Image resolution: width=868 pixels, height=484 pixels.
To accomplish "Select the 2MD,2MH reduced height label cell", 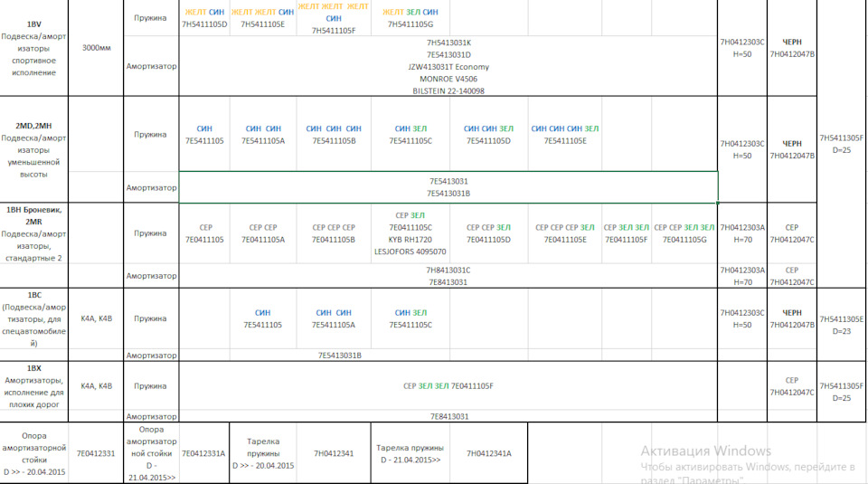I will [x=33, y=149].
